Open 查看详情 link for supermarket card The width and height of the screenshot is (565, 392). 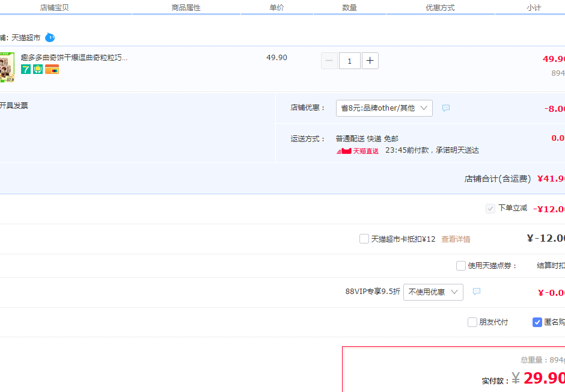coord(456,239)
